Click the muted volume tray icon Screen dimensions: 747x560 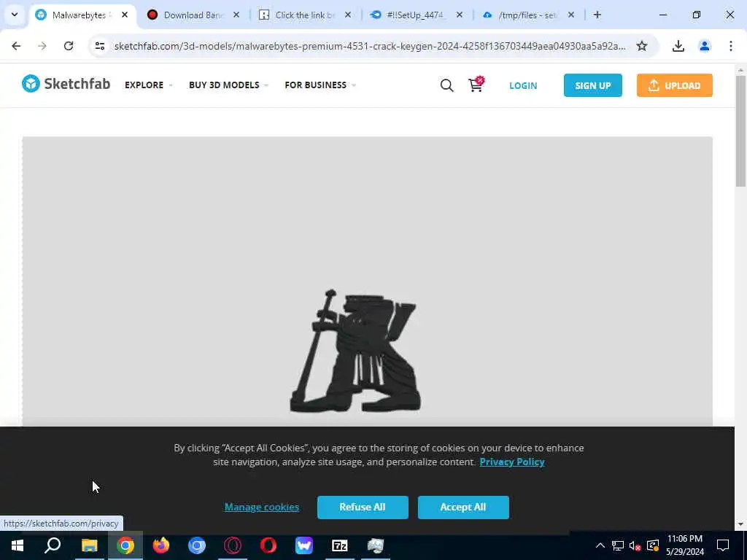click(x=635, y=545)
